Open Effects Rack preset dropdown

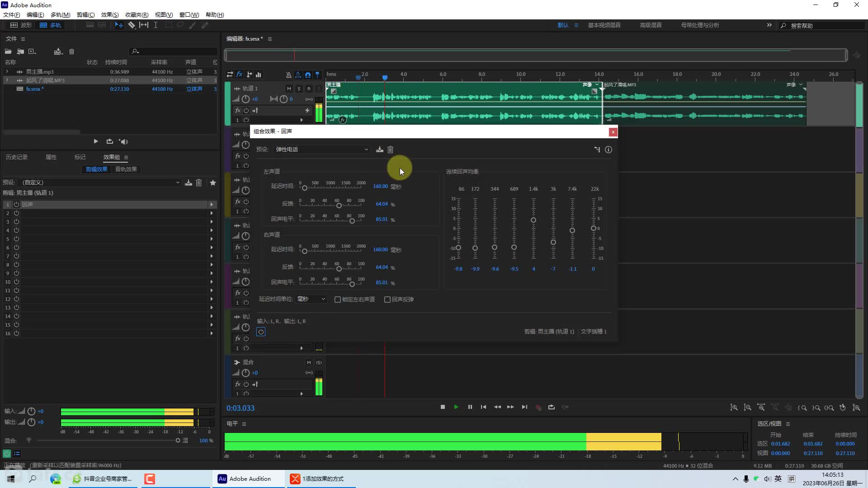[100, 183]
